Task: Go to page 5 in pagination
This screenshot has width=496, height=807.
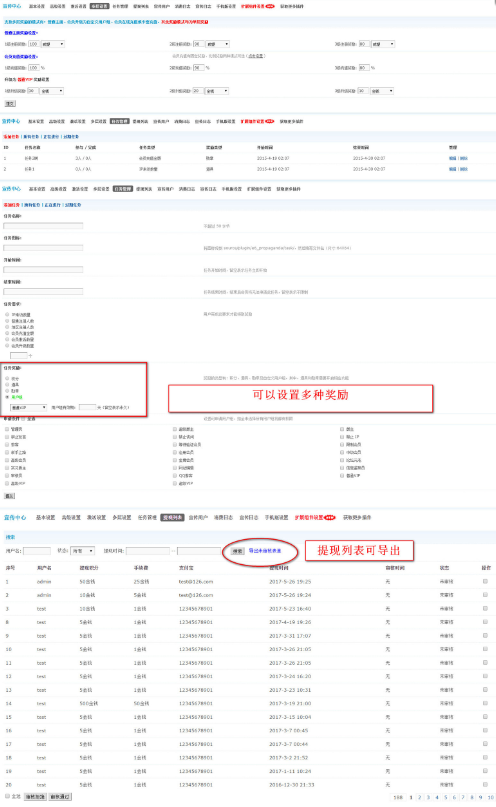Action: [446, 797]
